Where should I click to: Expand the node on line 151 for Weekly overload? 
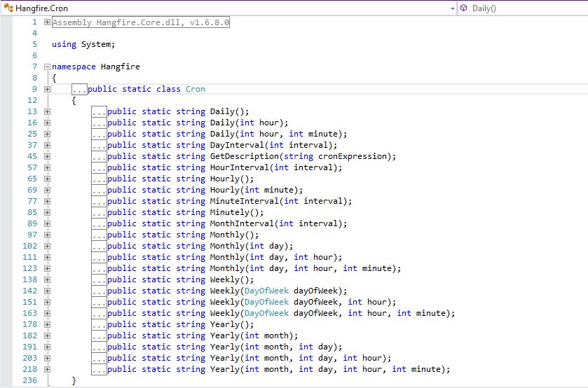47,302
